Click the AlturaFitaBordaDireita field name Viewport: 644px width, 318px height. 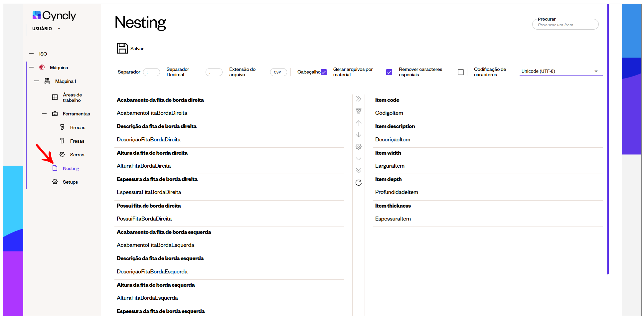[x=144, y=166]
